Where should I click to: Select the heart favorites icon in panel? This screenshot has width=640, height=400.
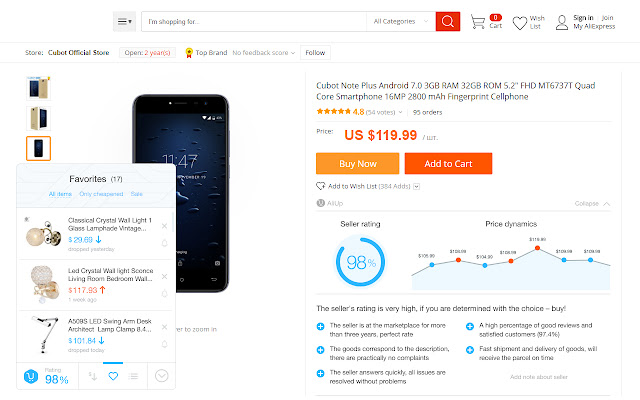113,376
